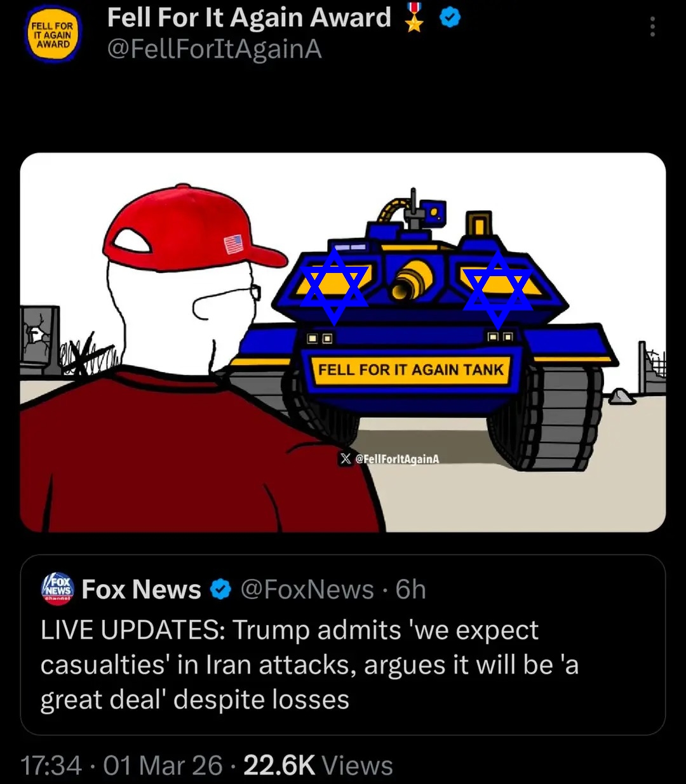Screen dimensions: 686x784
Task: Click Fox News verified checkmark badge
Action: click(220, 590)
